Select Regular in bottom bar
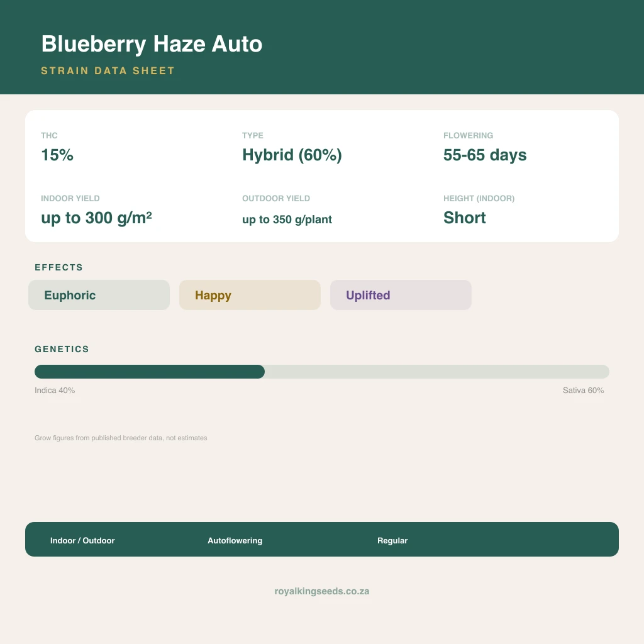 point(392,540)
